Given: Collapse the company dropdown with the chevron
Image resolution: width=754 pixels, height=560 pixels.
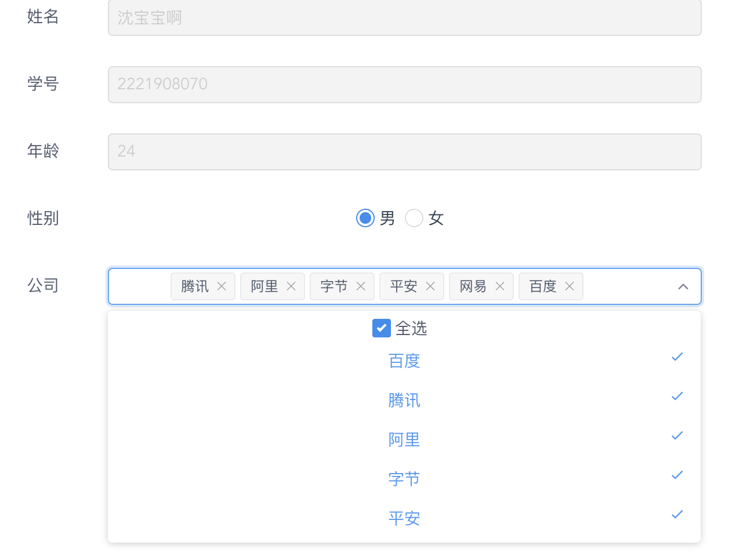Looking at the screenshot, I should click(x=683, y=286).
